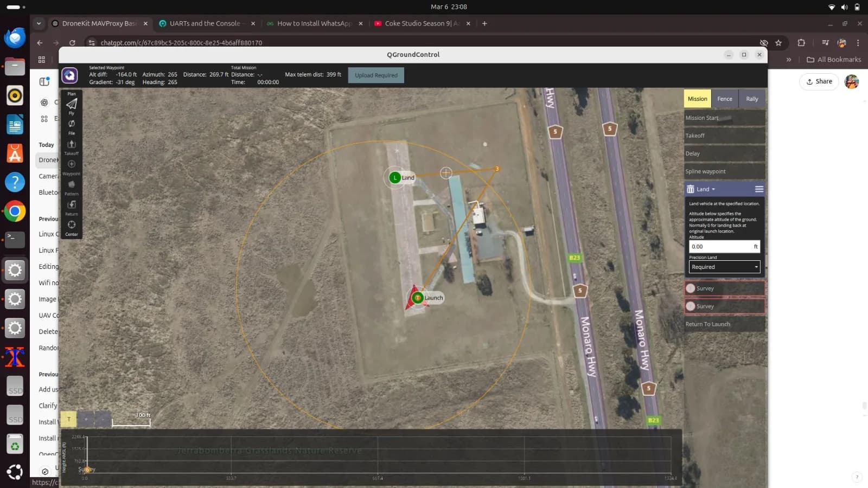Image resolution: width=868 pixels, height=488 pixels.
Task: Switch to Fence tab
Action: point(724,99)
